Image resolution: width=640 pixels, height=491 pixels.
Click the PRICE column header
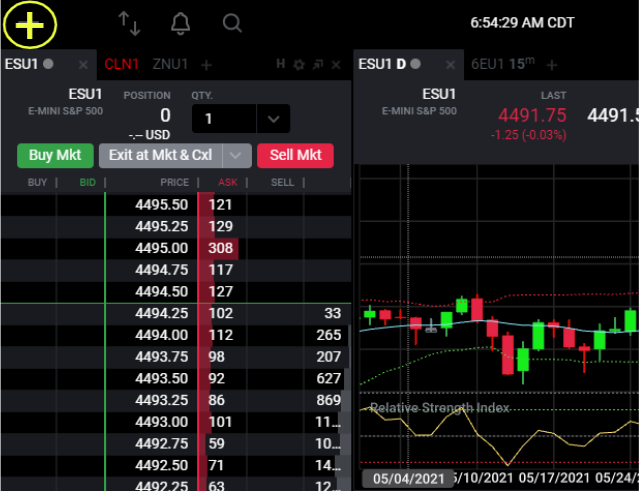pyautogui.click(x=174, y=182)
